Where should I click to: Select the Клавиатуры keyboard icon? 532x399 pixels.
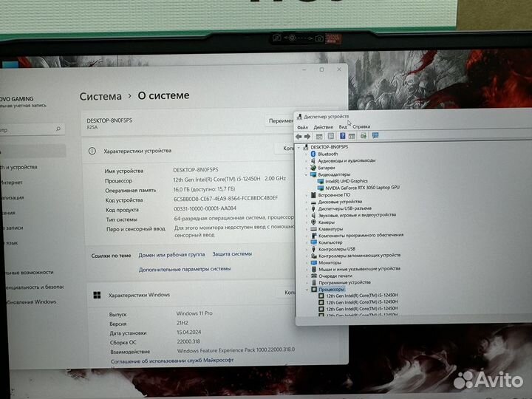tap(313, 229)
